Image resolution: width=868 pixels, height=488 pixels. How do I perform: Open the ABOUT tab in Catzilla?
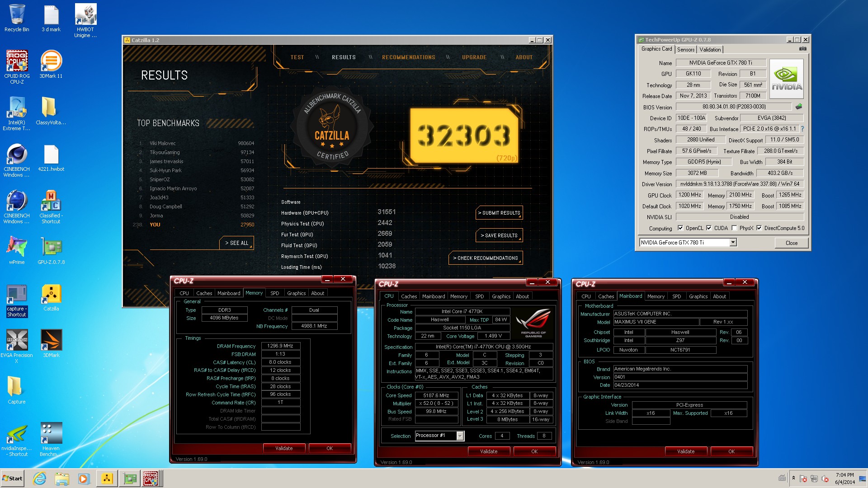[524, 57]
